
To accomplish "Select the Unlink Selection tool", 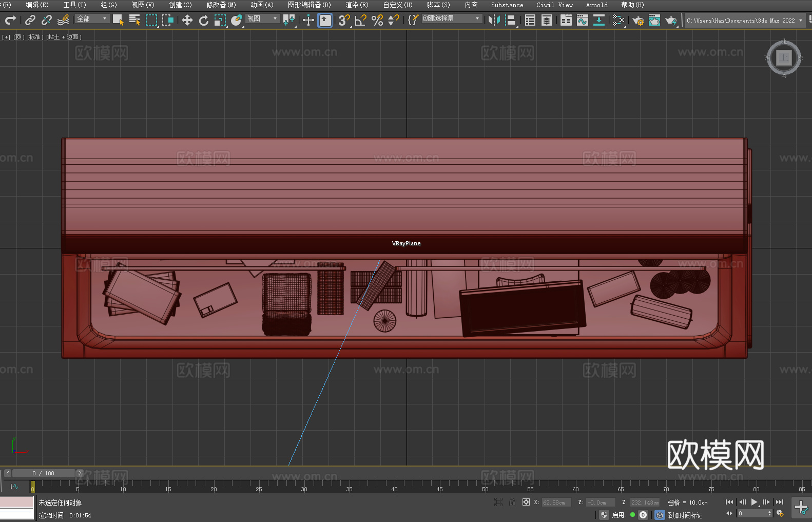I will (x=47, y=20).
